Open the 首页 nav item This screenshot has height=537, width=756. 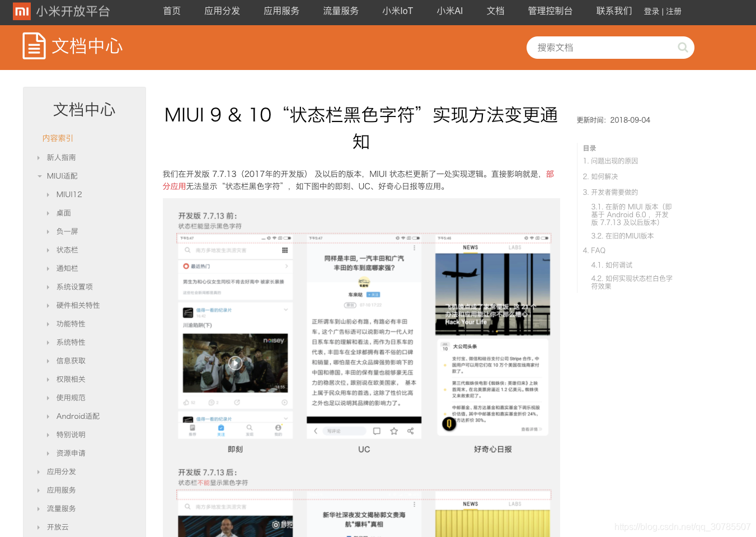pos(172,11)
